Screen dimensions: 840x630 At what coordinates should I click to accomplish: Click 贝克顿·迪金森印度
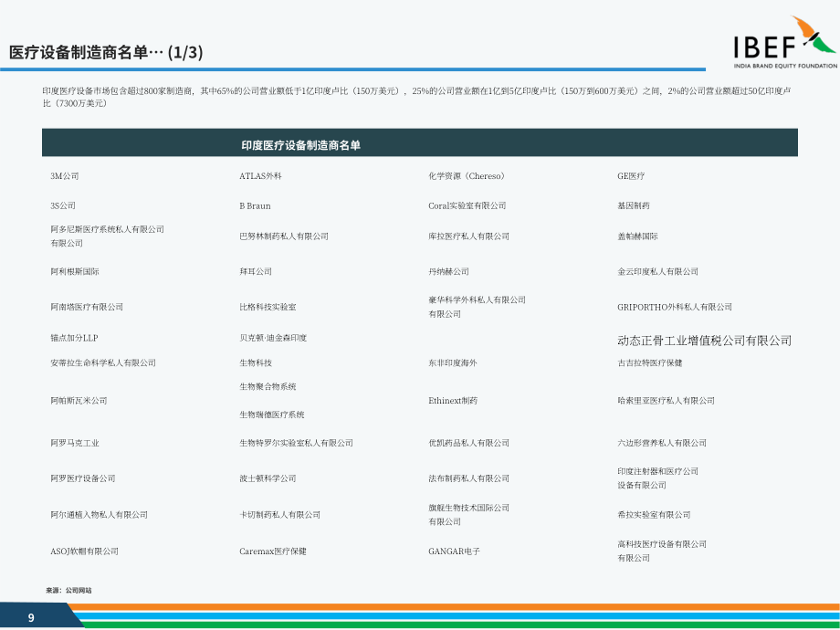coord(273,338)
